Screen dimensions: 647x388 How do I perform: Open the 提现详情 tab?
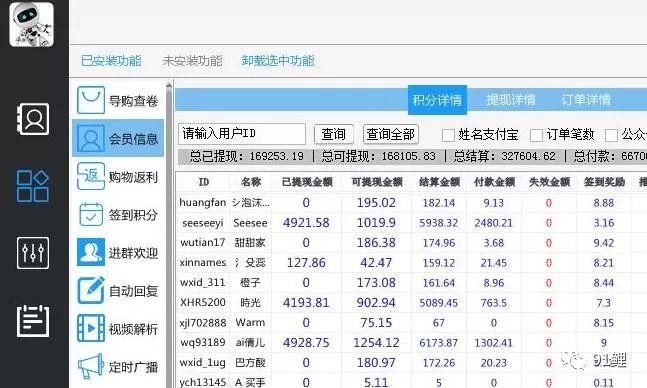coord(511,100)
